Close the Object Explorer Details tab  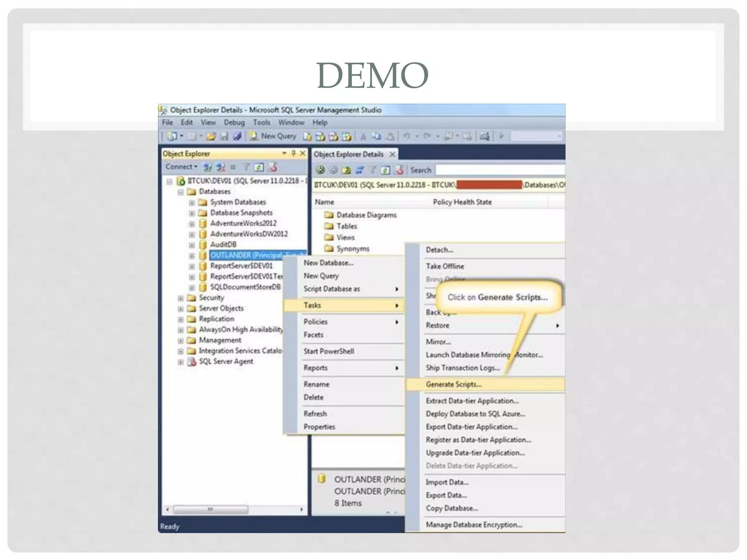click(x=392, y=155)
